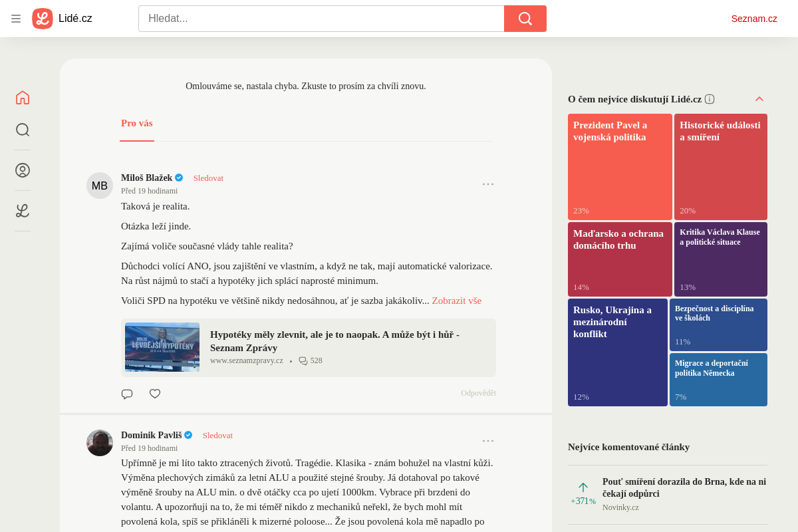The height and width of the screenshot is (532, 798).
Task: Open profile icon in sidebar
Action: pos(23,170)
